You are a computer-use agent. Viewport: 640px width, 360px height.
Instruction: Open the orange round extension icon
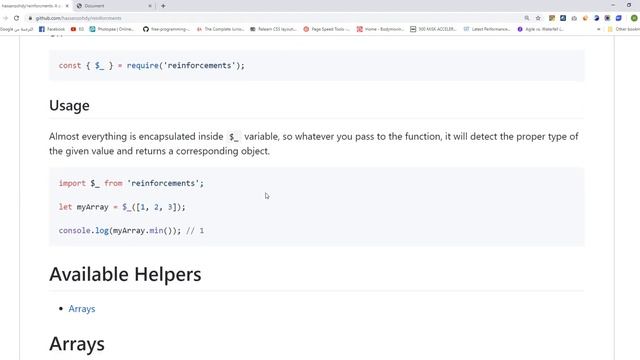(x=585, y=18)
